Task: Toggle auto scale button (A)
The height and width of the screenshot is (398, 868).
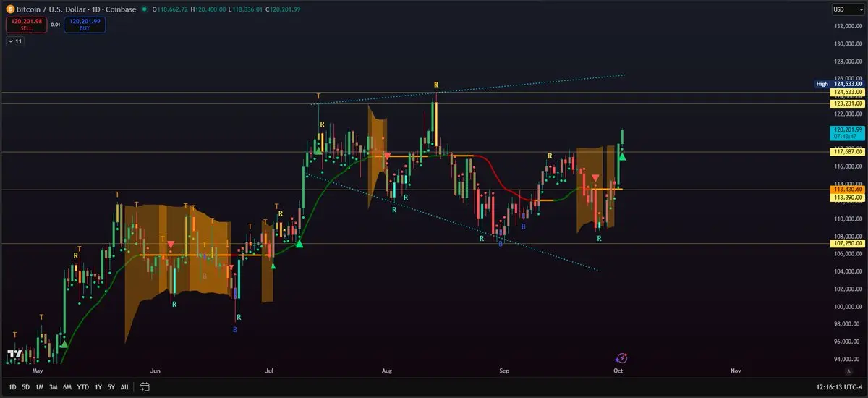Action: (x=848, y=370)
